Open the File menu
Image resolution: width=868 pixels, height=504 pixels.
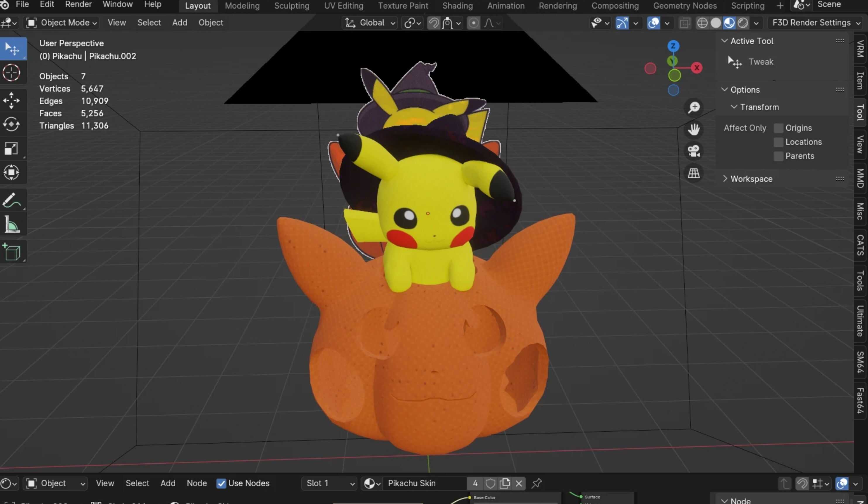[x=23, y=4]
